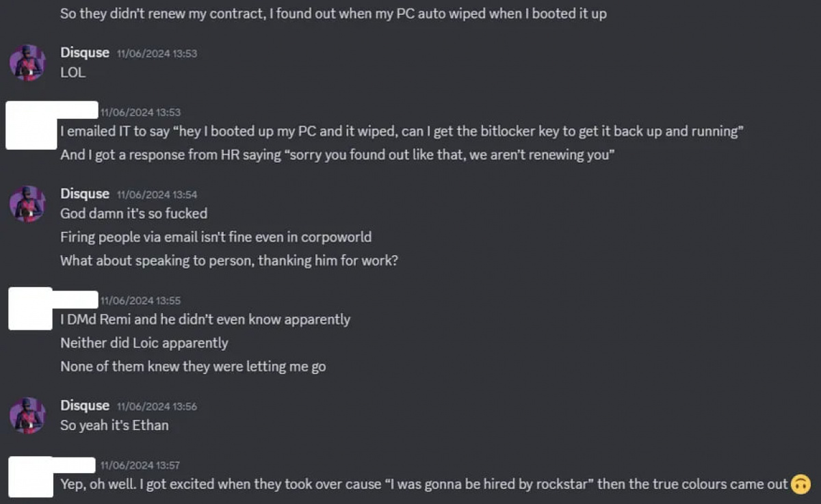
Task: Open the Disquse username above the LOL message
Action: click(85, 53)
